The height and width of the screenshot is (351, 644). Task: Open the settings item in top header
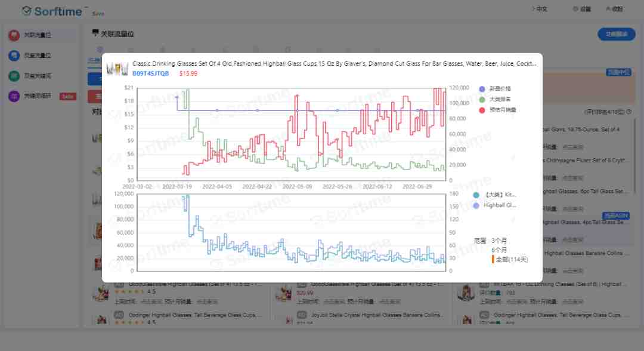click(582, 9)
